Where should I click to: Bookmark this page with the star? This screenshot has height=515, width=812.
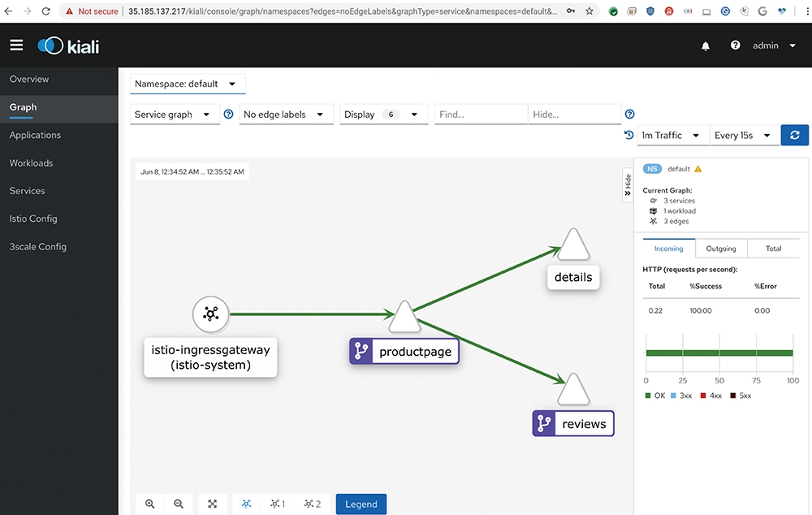click(590, 11)
